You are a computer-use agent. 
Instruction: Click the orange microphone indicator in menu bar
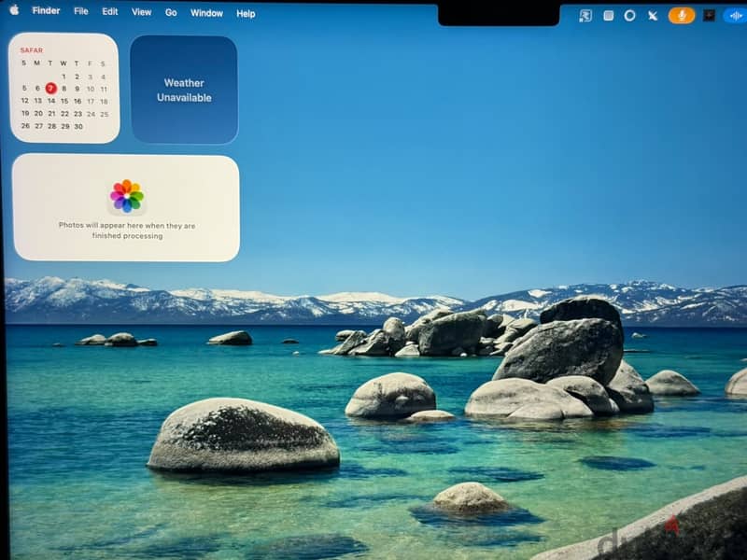[682, 15]
